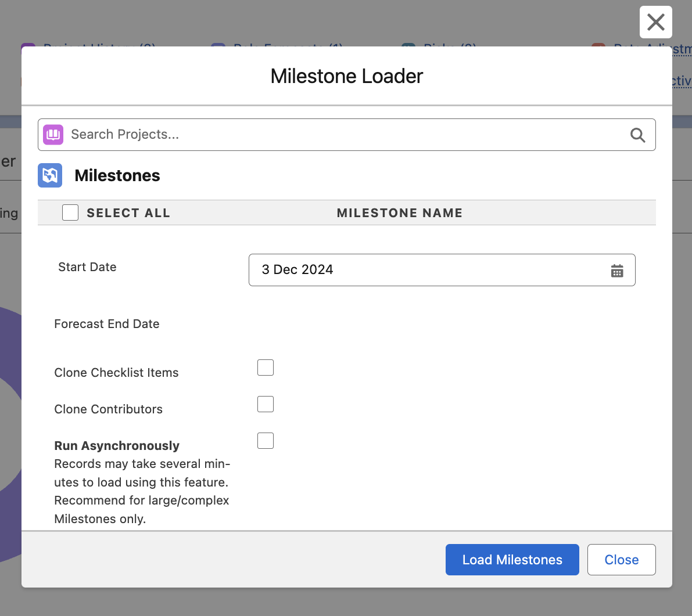Click the Clone Checklist Items label
The width and height of the screenshot is (692, 616).
click(117, 373)
